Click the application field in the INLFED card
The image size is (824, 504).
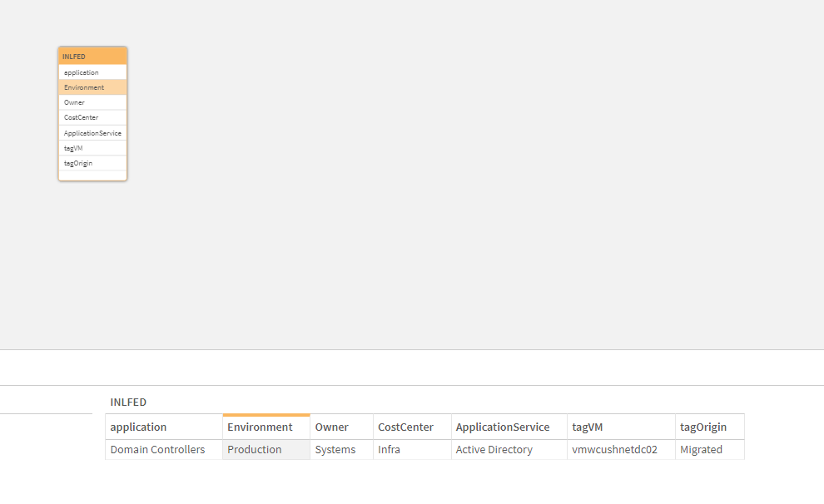[x=92, y=72]
